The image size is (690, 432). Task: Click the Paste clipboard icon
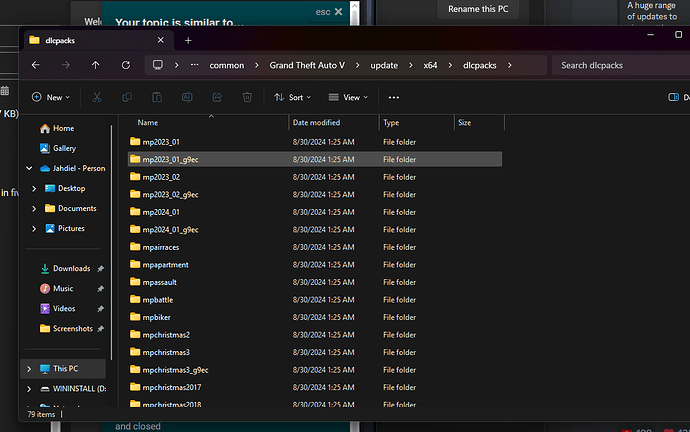157,97
